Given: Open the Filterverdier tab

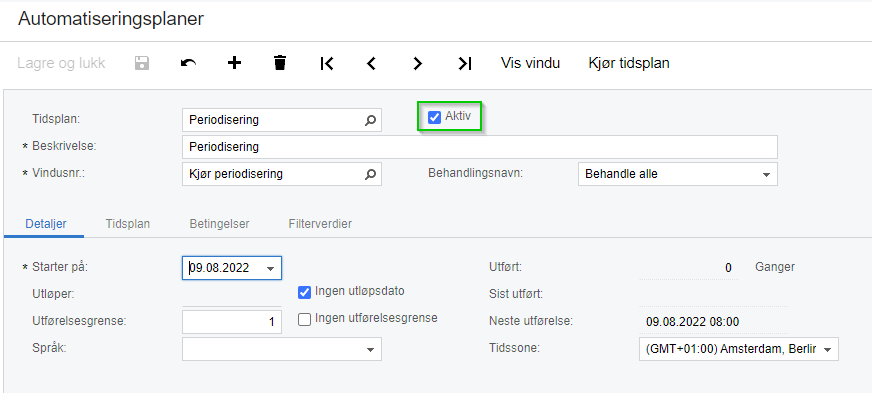Looking at the screenshot, I should 320,224.
